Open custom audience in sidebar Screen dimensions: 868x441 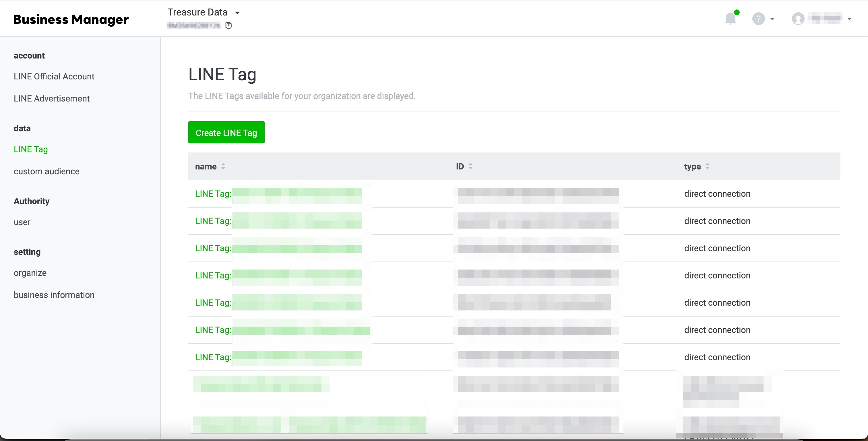pyautogui.click(x=46, y=171)
